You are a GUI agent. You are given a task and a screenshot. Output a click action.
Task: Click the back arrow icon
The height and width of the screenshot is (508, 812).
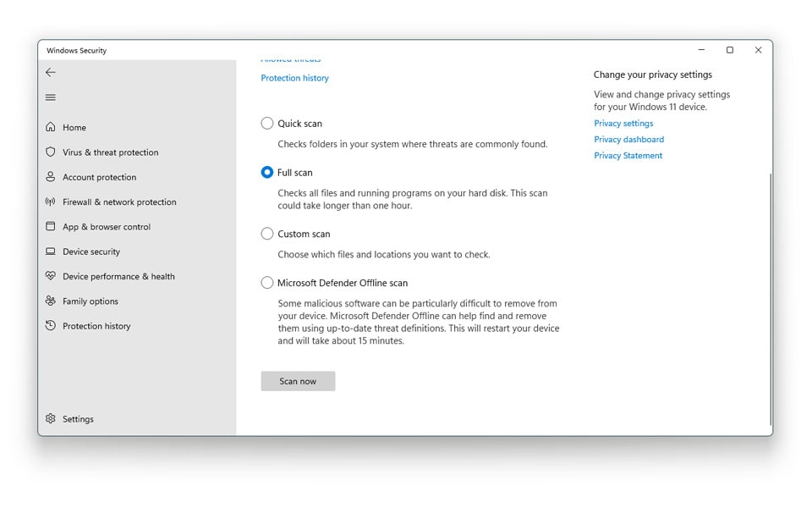tap(50, 73)
